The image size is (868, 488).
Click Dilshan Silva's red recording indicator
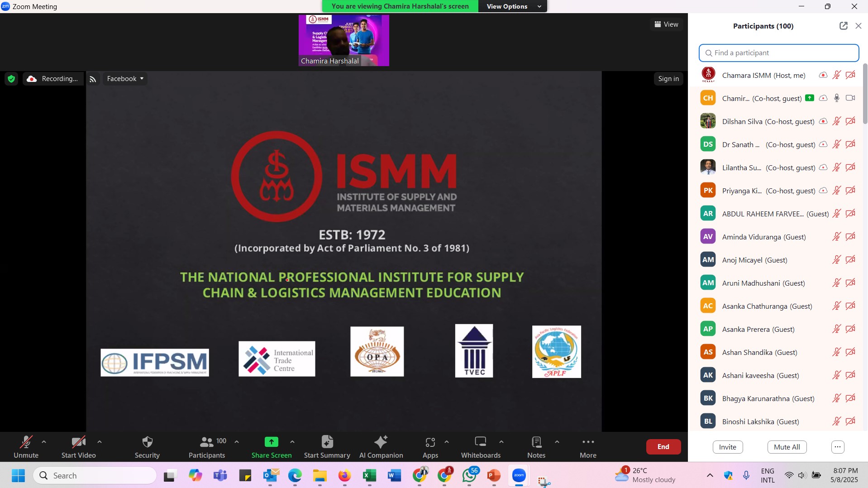(x=823, y=121)
